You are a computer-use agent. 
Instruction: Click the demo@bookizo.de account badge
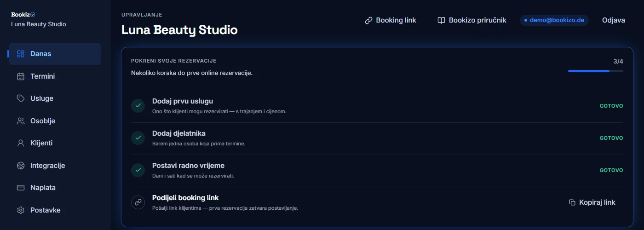pos(554,20)
